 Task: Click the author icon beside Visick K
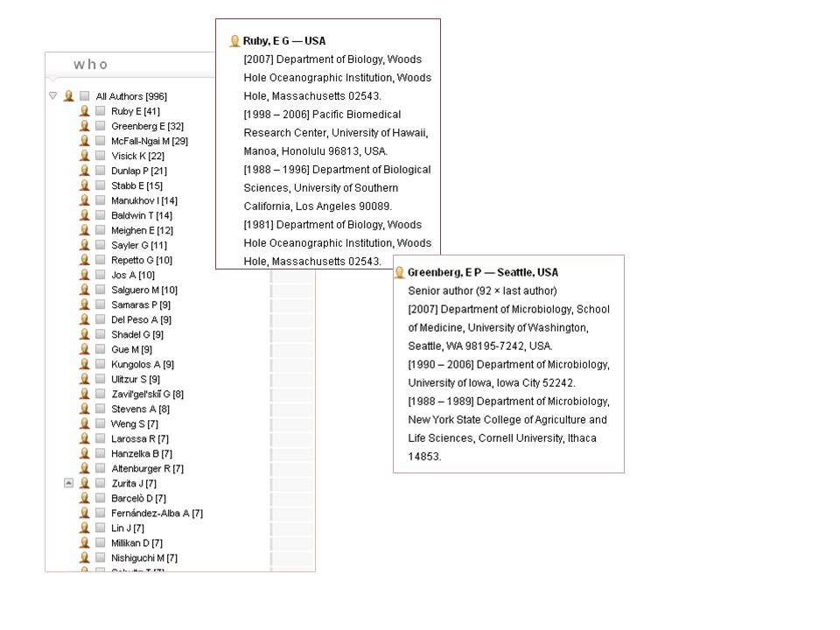click(85, 156)
